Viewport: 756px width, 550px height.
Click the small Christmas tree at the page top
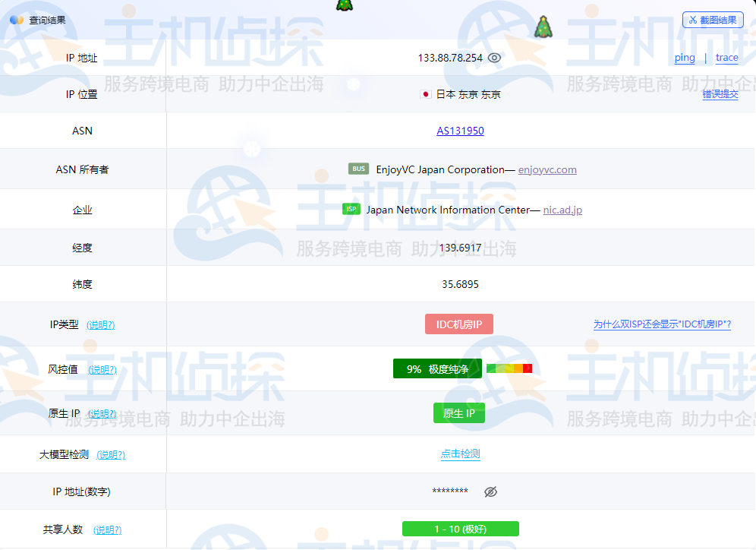[x=345, y=6]
